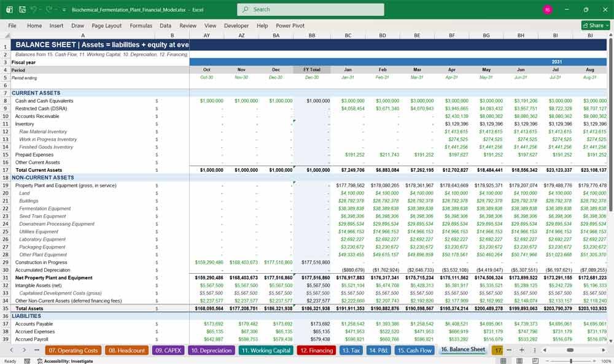
Task: Switch to 08. Headcount sheet
Action: (x=126, y=350)
